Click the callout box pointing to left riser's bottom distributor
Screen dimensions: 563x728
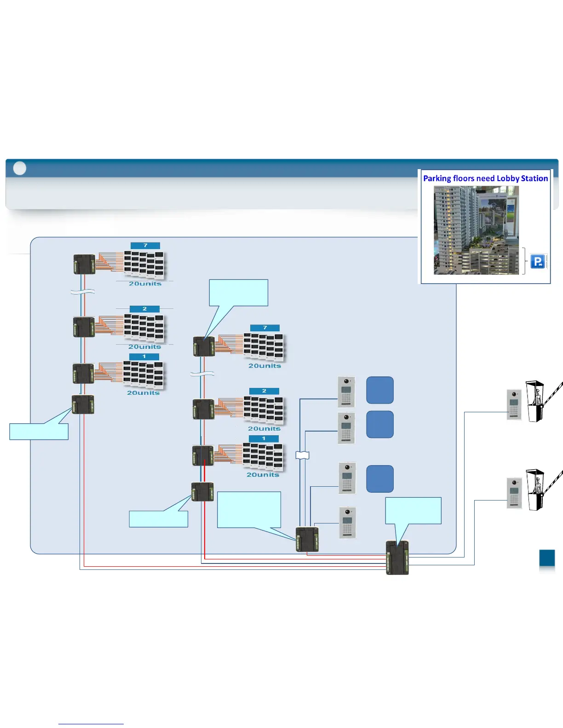(39, 432)
